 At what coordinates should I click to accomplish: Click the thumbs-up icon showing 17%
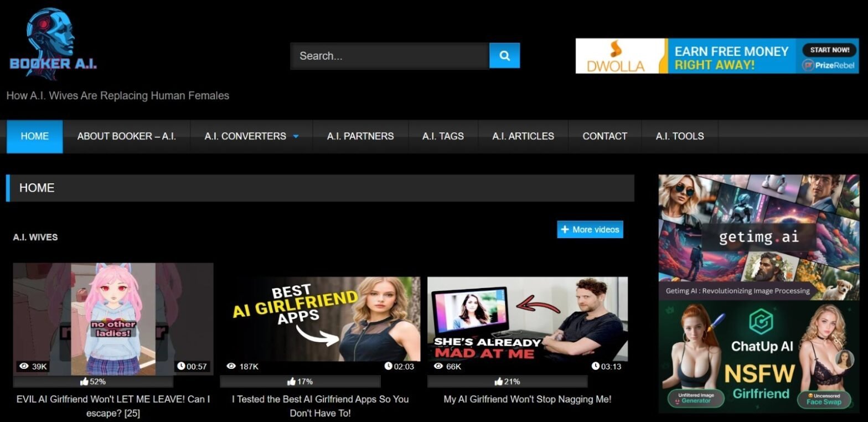291,382
